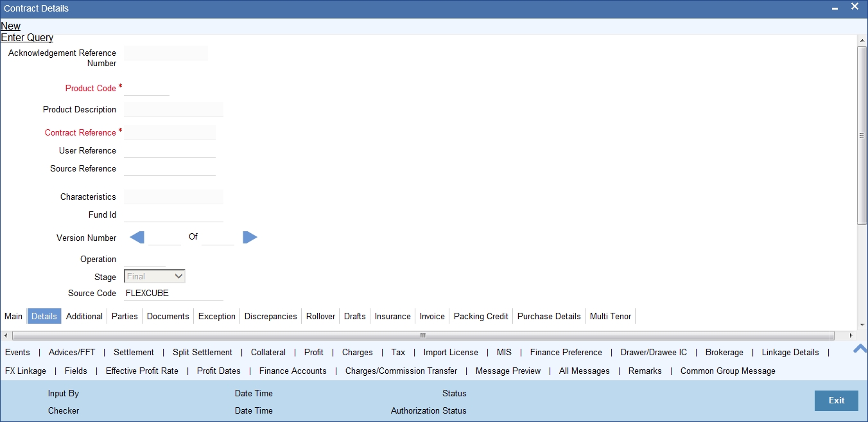Viewport: 868px width, 422px height.
Task: Click the horizontal scrollbar thumb
Action: (x=423, y=335)
